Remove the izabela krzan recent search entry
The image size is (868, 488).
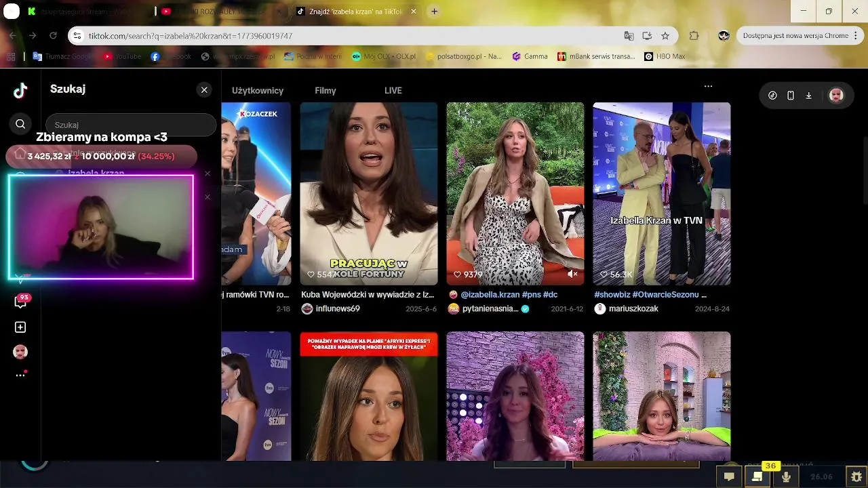[x=208, y=174]
